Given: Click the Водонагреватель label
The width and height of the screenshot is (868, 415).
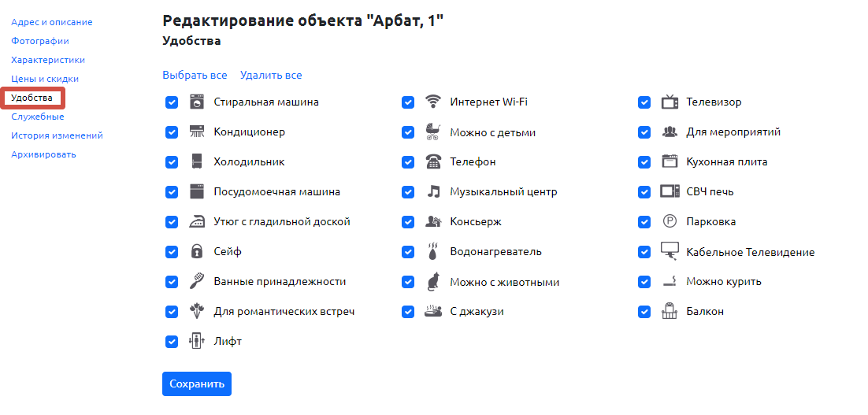Looking at the screenshot, I should (x=496, y=252).
